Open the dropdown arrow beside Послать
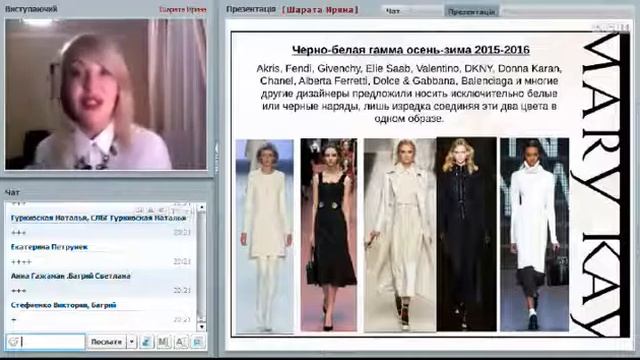Viewport: 640px width, 360px height. 132,342
